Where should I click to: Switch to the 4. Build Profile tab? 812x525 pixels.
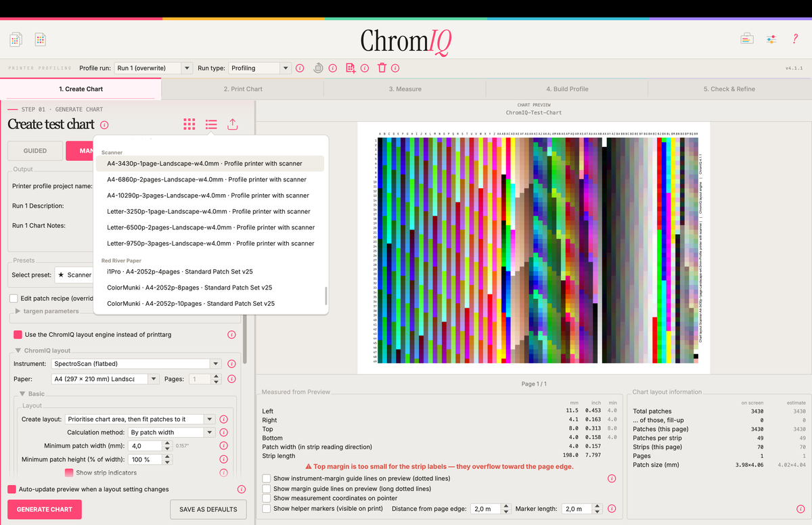coord(567,89)
